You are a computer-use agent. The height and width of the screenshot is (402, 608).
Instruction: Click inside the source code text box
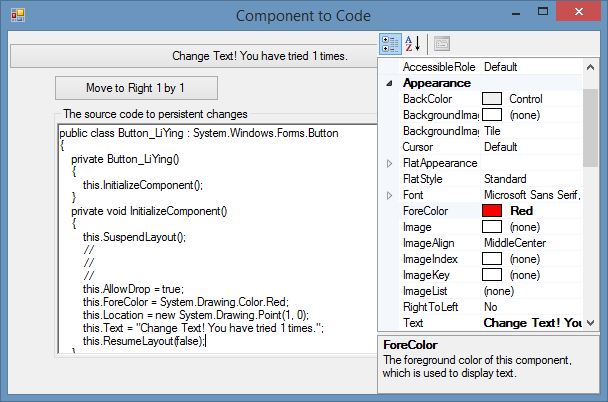217,238
